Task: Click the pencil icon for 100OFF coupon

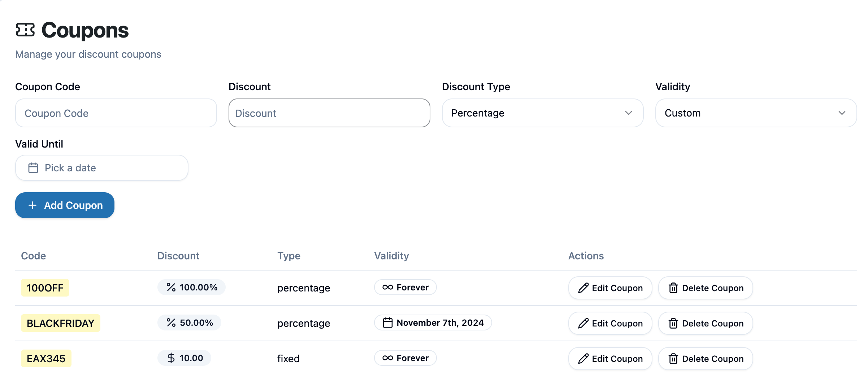Action: (583, 288)
